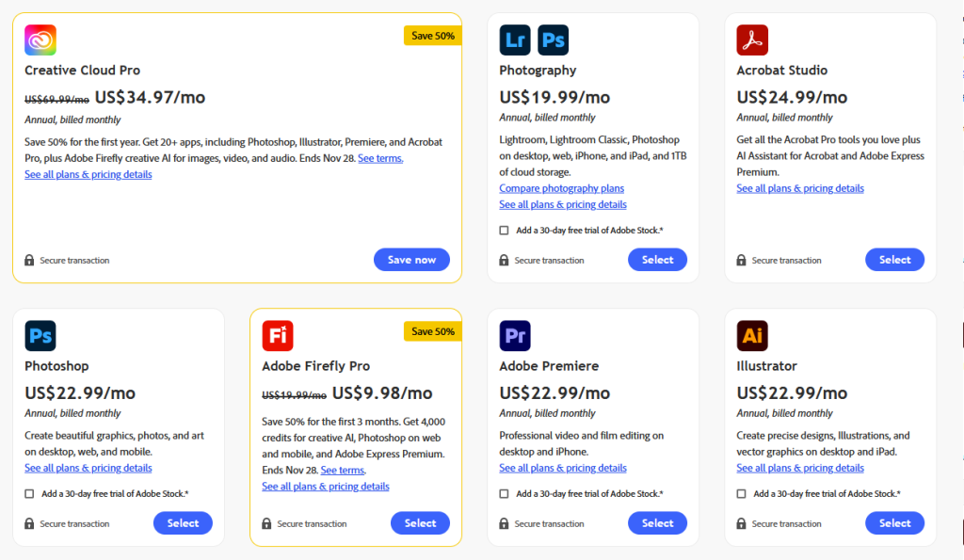964x560 pixels.
Task: Click the Illustrator Ai icon
Action: [x=752, y=336]
